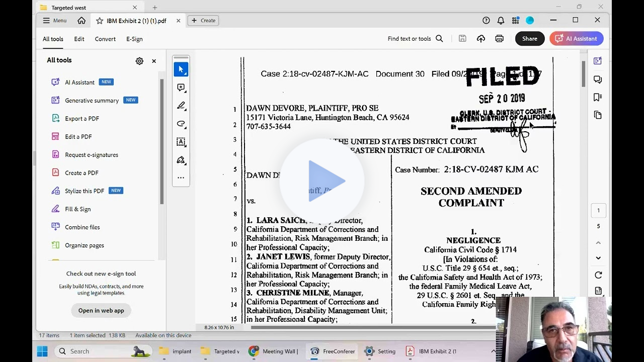This screenshot has width=644, height=362.
Task: Select the arrow selection tool
Action: tap(181, 69)
